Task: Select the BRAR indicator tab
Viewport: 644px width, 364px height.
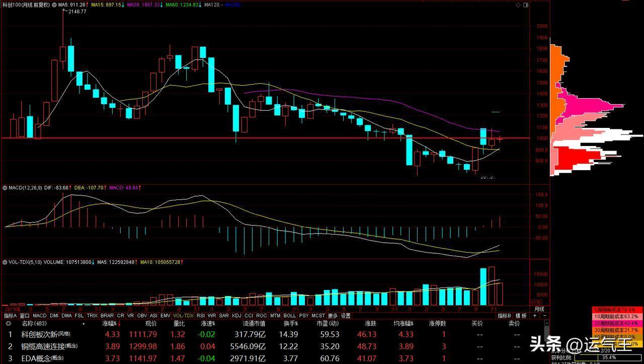Action: [x=107, y=316]
